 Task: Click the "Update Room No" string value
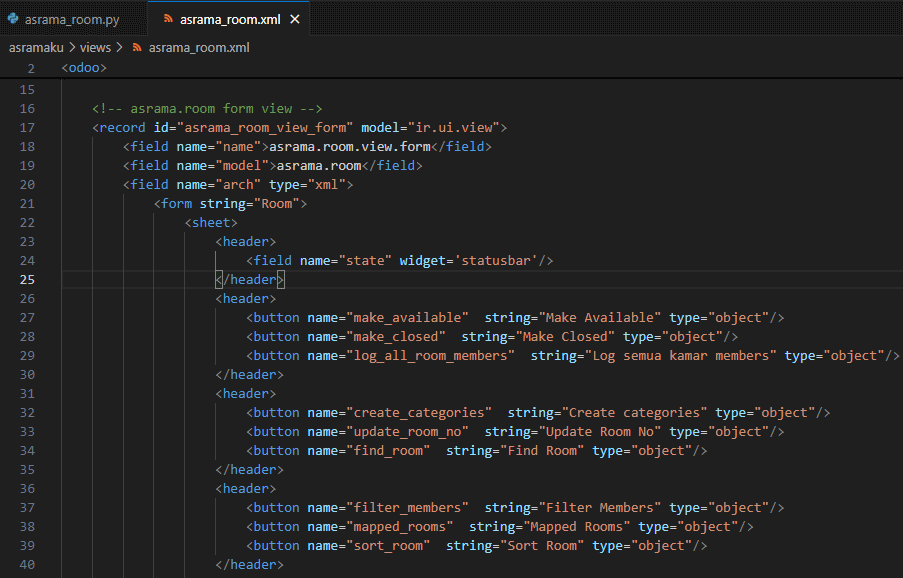[600, 432]
